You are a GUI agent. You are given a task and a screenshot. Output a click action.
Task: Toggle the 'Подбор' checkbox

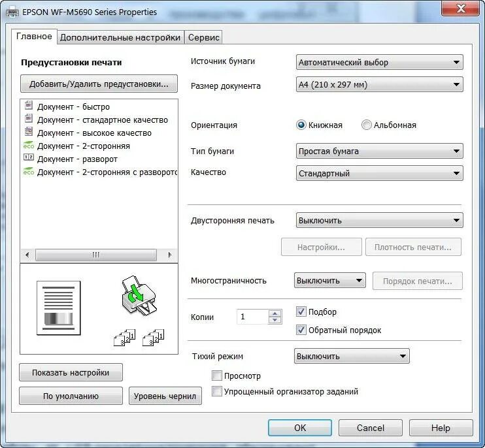301,312
